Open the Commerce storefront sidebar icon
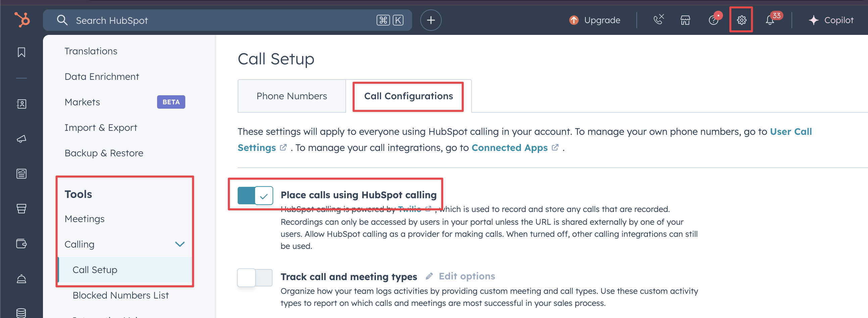The width and height of the screenshot is (868, 318). click(x=21, y=209)
